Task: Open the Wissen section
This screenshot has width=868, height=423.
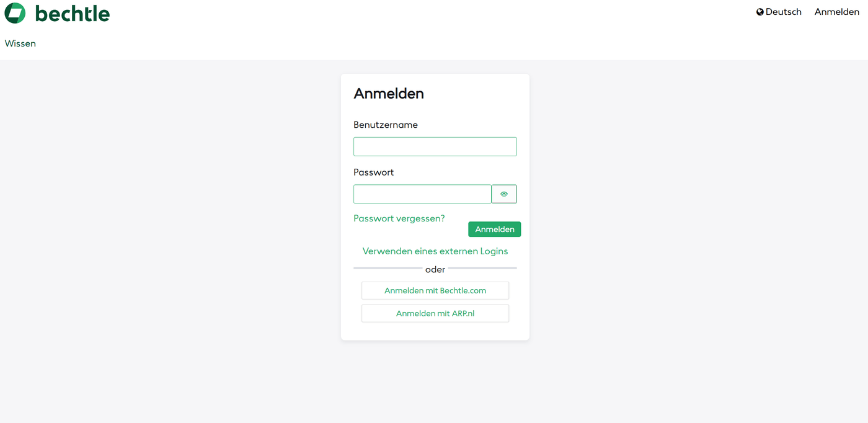Action: pos(20,43)
